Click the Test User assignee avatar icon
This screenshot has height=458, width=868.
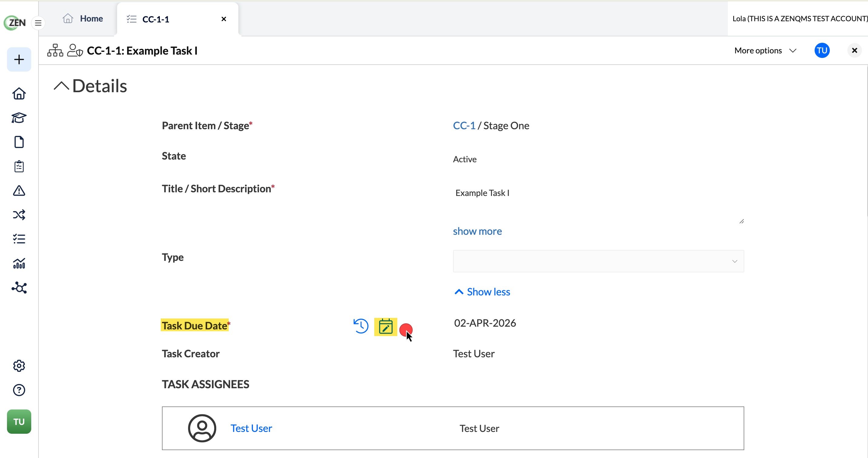pyautogui.click(x=202, y=428)
